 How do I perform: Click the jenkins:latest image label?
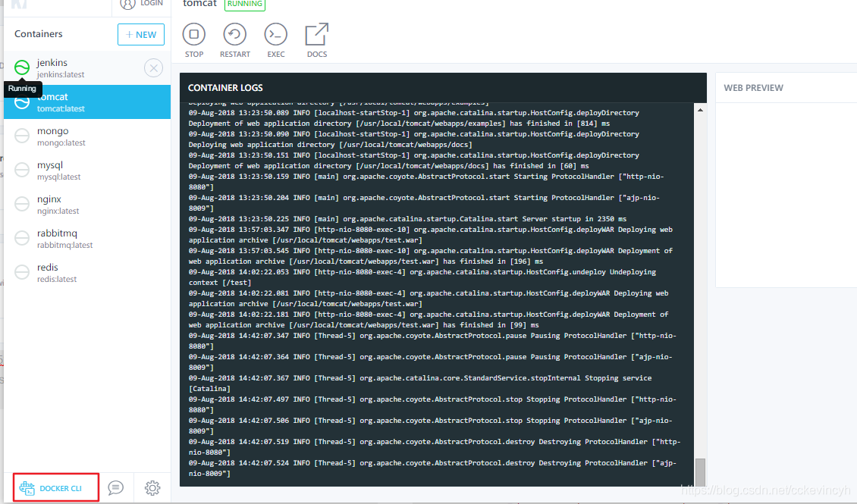(x=61, y=75)
